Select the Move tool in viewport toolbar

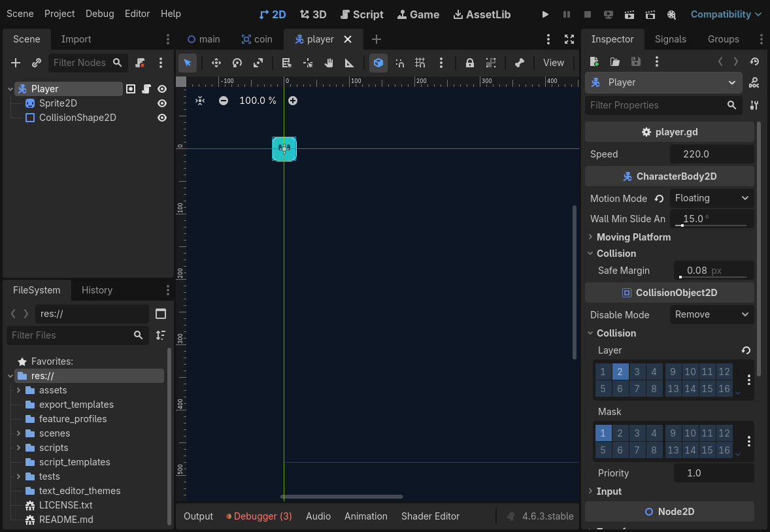[x=216, y=63]
